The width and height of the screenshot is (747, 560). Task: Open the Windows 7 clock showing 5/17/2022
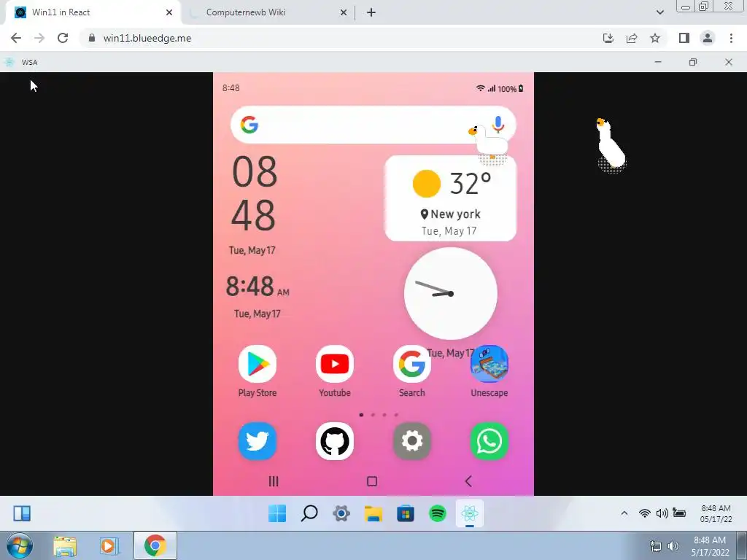coord(710,546)
